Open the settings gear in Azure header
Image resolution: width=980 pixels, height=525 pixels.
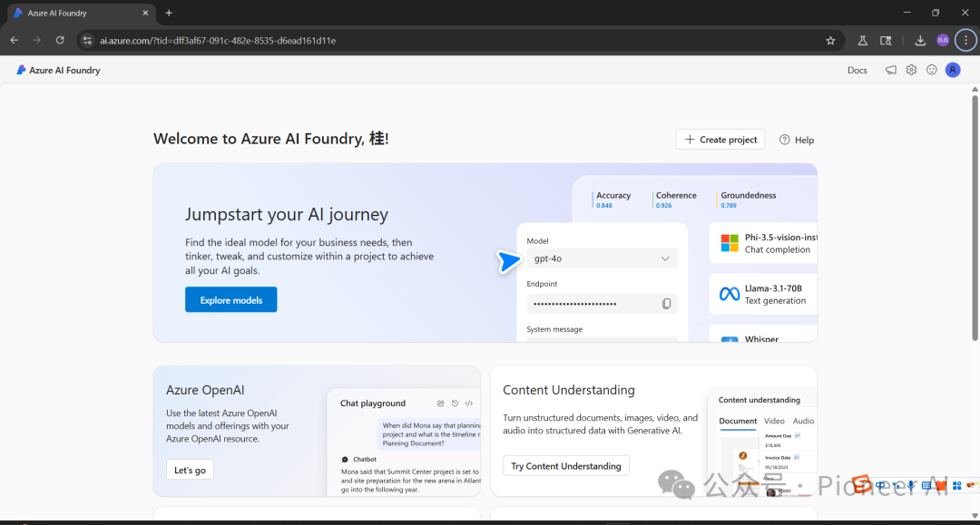click(x=911, y=70)
